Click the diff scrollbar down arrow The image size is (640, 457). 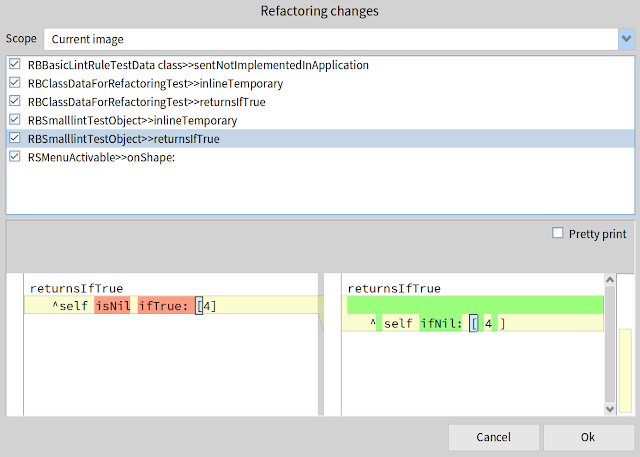[x=625, y=408]
